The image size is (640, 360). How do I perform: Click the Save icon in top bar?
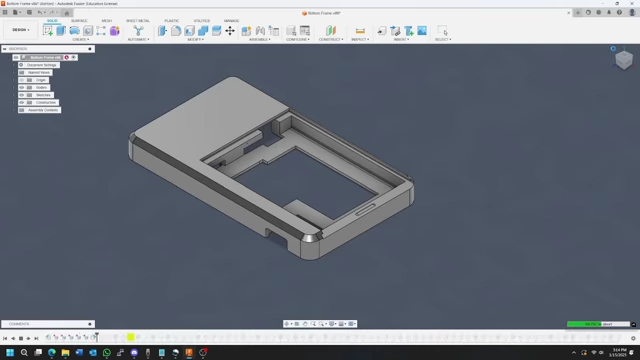(x=29, y=13)
